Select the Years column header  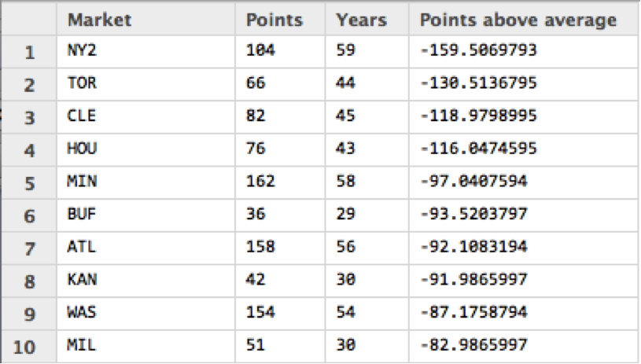point(361,20)
